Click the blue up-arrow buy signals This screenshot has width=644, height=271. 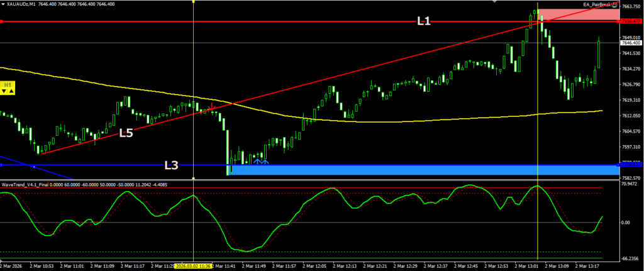pos(260,162)
